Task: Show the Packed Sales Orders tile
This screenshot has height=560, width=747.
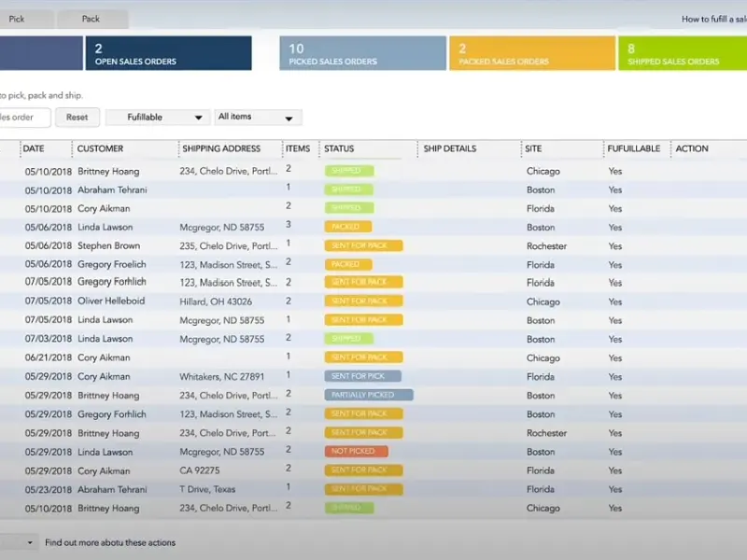Action: click(x=531, y=53)
